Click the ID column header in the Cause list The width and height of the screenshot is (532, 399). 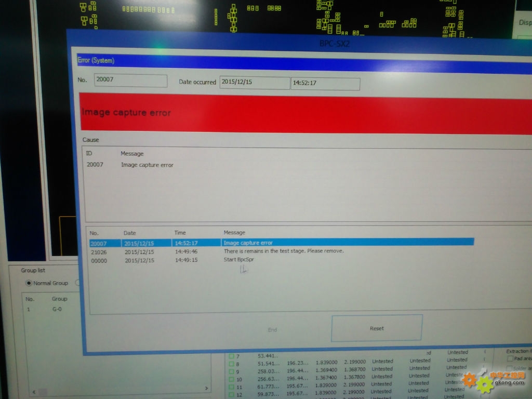pyautogui.click(x=89, y=153)
